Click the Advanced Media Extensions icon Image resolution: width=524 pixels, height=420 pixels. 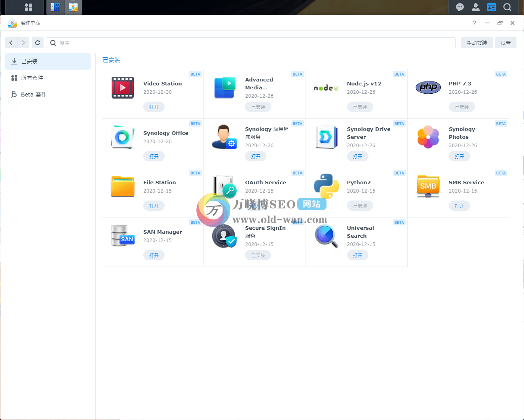click(x=224, y=88)
